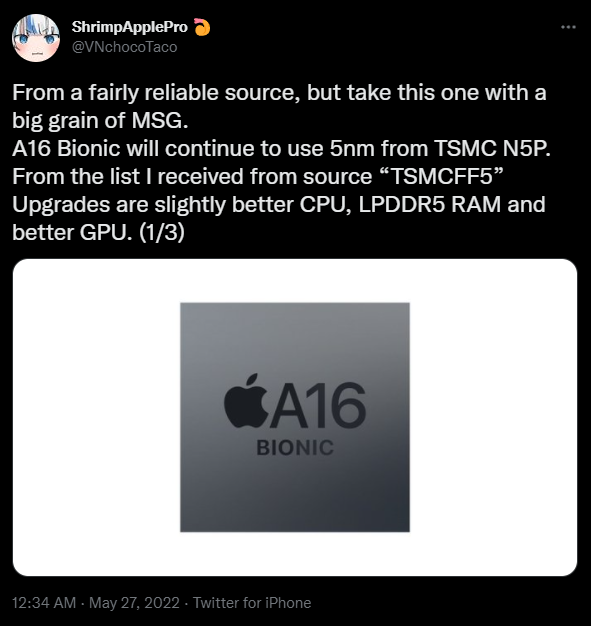Click the BIONIC label on the chip

295,448
